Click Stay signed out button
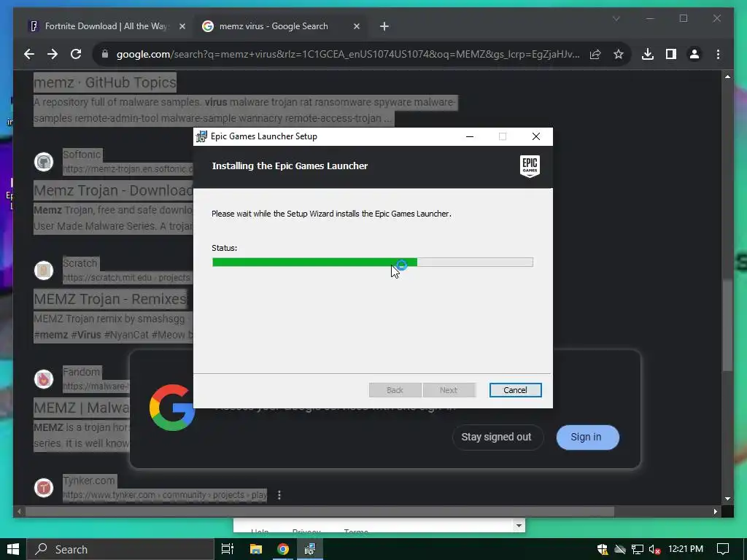Image resolution: width=747 pixels, height=560 pixels. [x=498, y=437]
